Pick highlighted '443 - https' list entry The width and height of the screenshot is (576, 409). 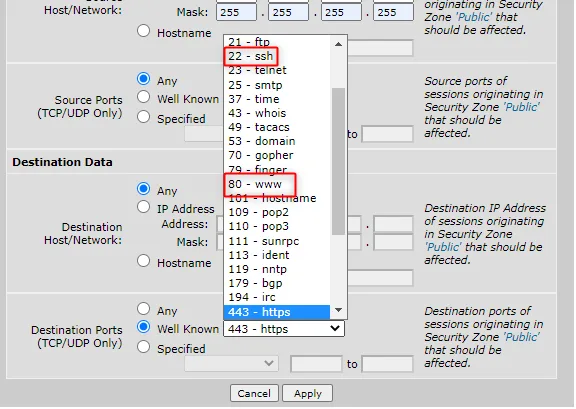pyautogui.click(x=277, y=312)
